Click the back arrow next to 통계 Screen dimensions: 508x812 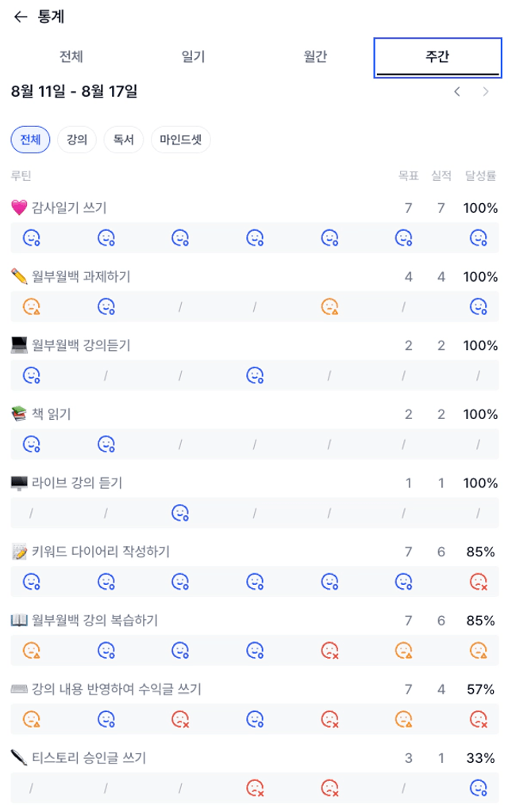pos(20,17)
